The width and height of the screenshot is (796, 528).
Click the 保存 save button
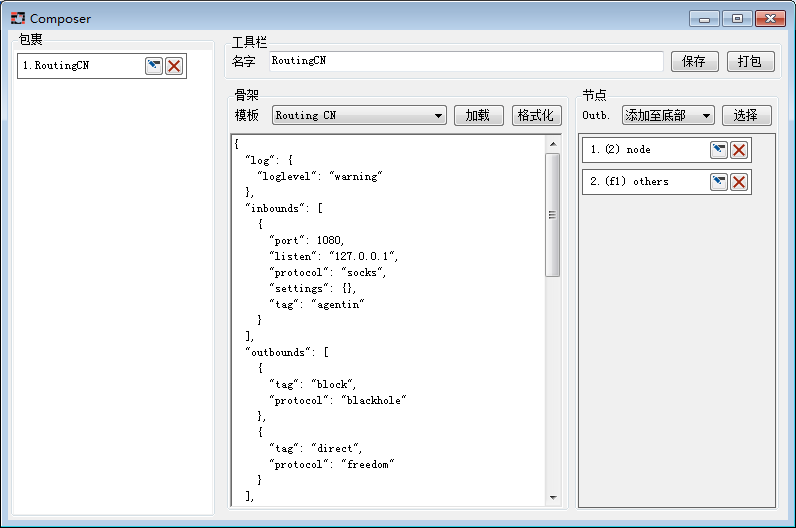pyautogui.click(x=694, y=62)
